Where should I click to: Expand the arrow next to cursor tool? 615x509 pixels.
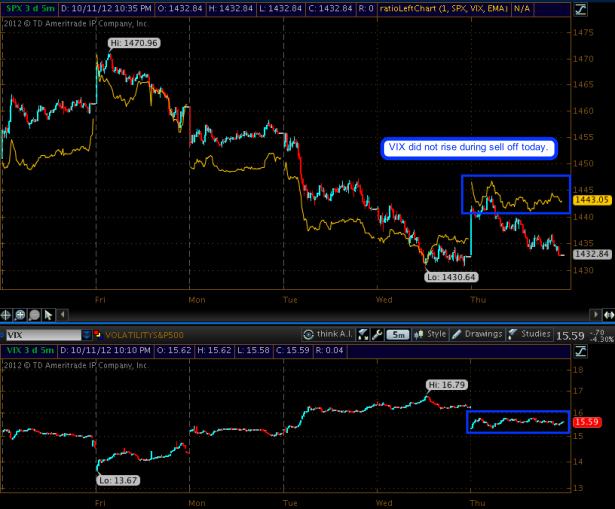pyautogui.click(x=62, y=313)
